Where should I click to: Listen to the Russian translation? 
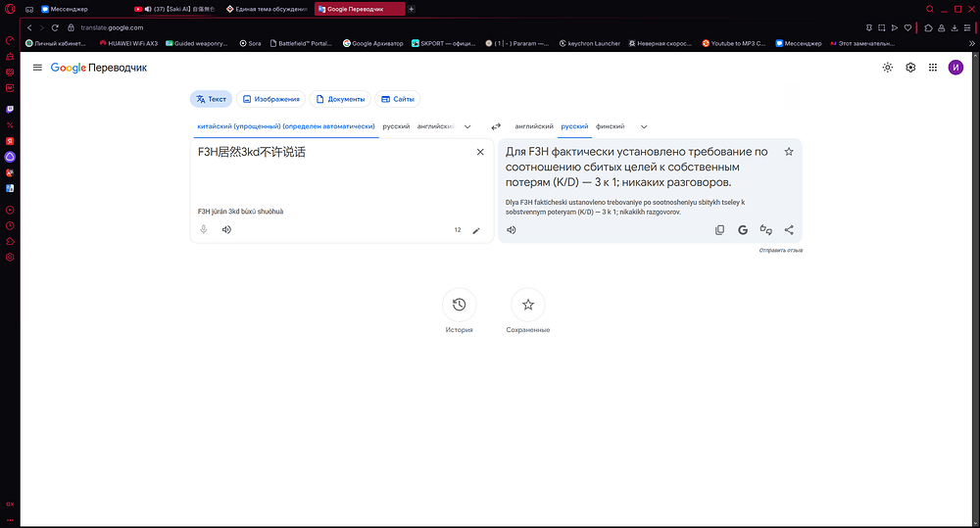[512, 230]
